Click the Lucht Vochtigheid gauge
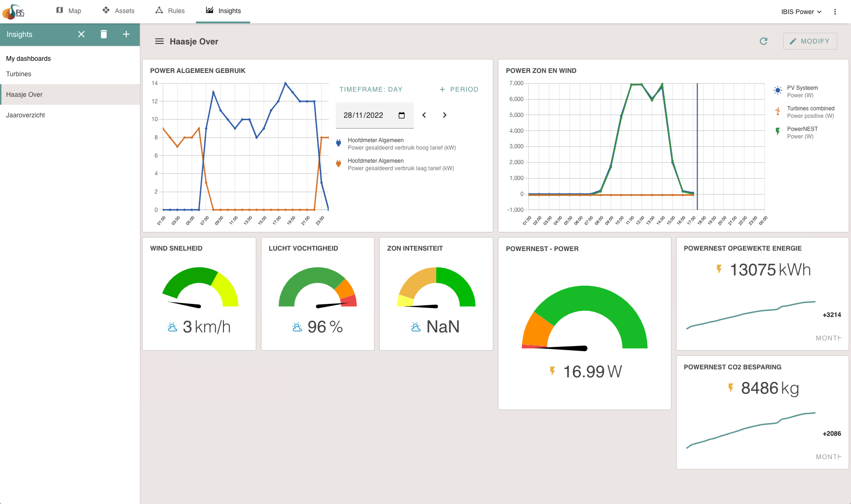851x504 pixels. (x=318, y=287)
